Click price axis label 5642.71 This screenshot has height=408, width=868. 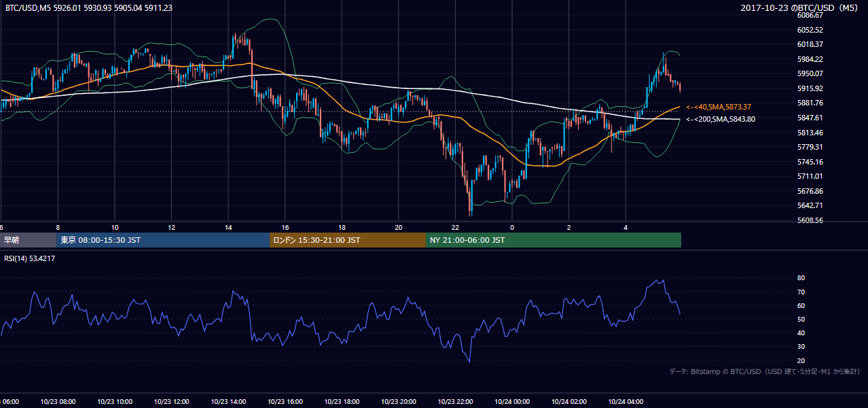[x=810, y=205]
